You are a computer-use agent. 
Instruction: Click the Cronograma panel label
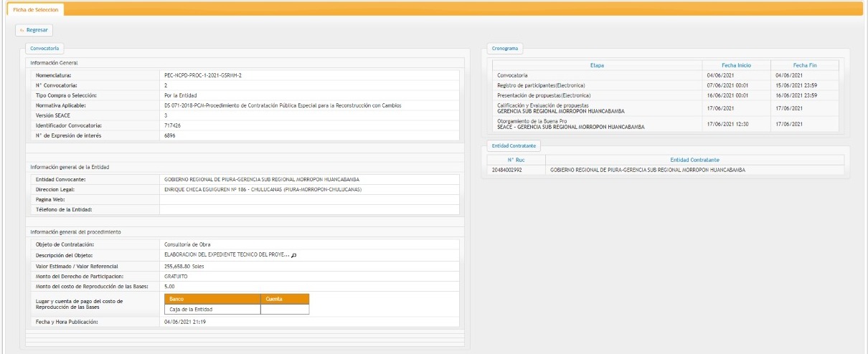506,49
